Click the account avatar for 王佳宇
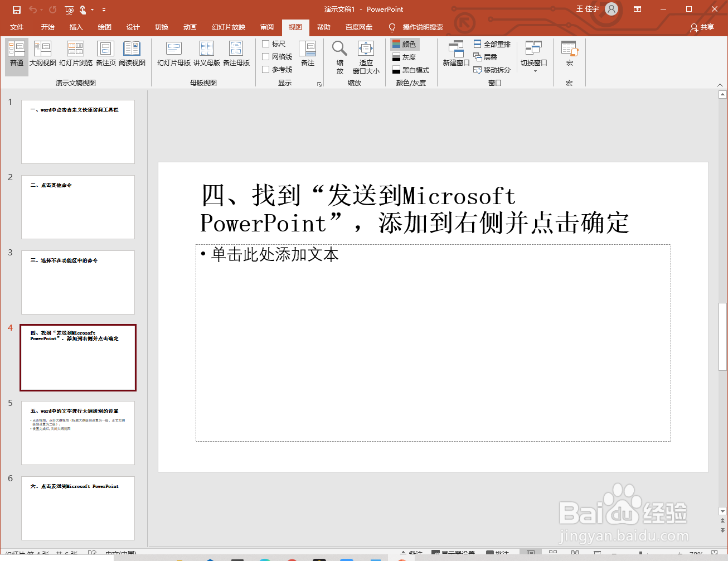728x561 pixels. [x=611, y=9]
